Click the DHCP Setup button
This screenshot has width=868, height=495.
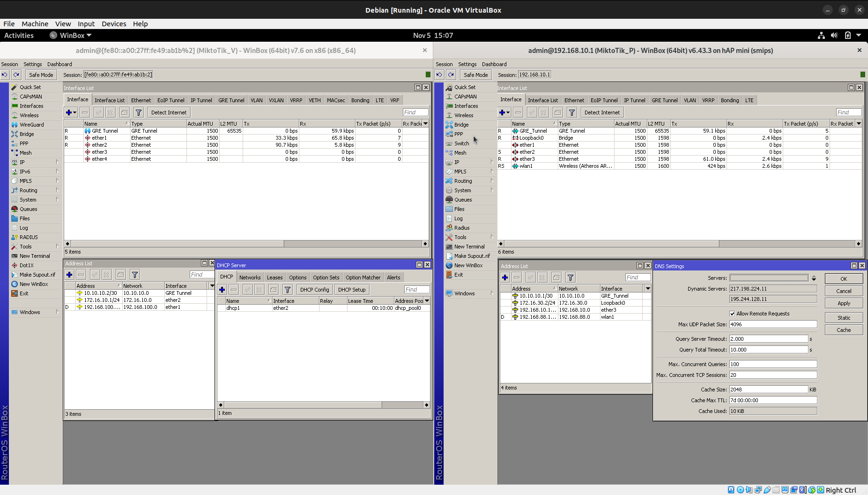pos(352,290)
